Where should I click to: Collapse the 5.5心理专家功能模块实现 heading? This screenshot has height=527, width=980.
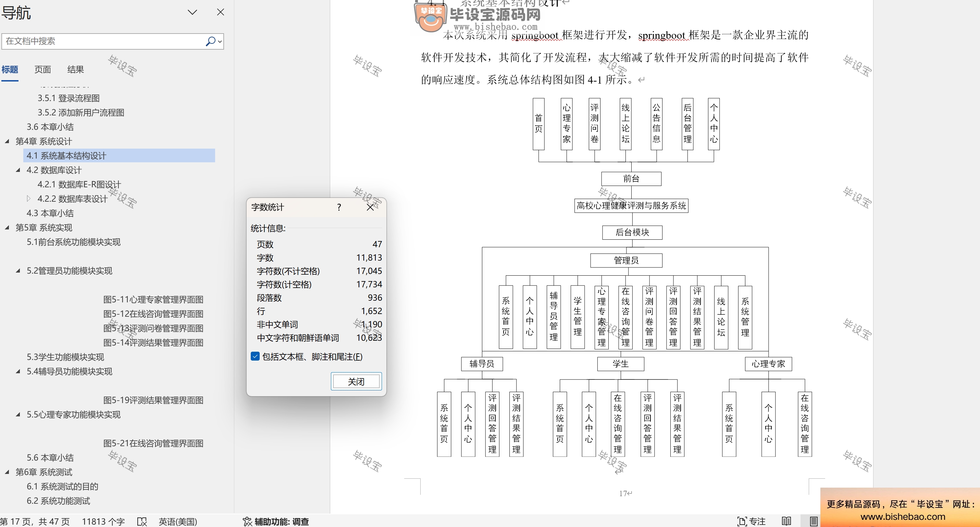[x=18, y=414]
